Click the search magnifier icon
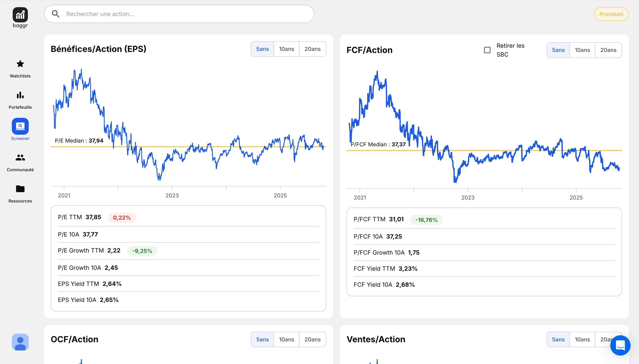The image size is (639, 364). tap(56, 14)
